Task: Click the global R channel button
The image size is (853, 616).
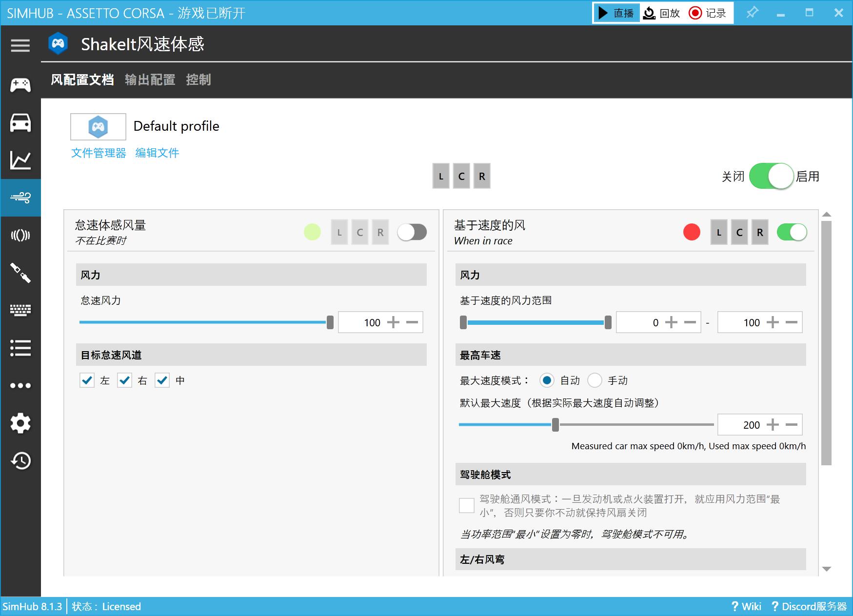Action: tap(482, 176)
